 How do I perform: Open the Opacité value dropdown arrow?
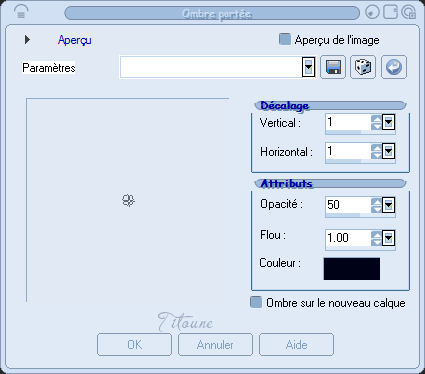[388, 205]
